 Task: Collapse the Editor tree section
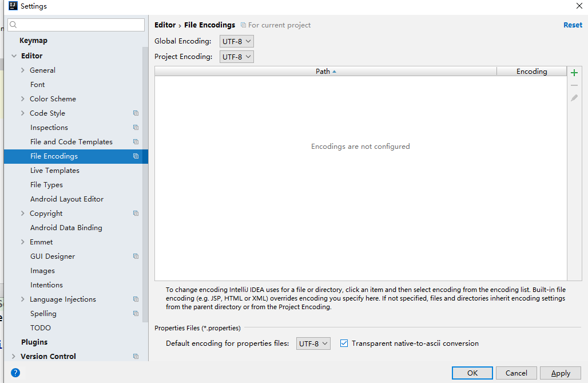click(14, 56)
